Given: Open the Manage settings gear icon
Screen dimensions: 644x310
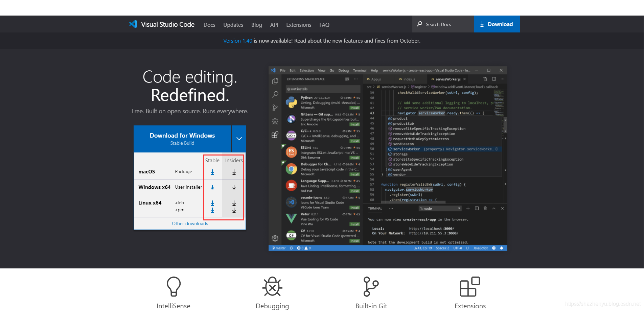Looking at the screenshot, I should (275, 238).
